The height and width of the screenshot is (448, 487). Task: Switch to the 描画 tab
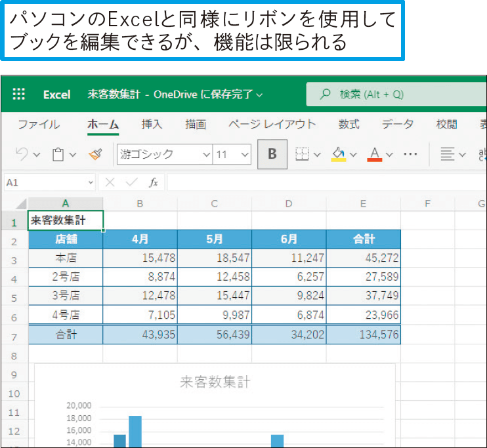point(196,124)
